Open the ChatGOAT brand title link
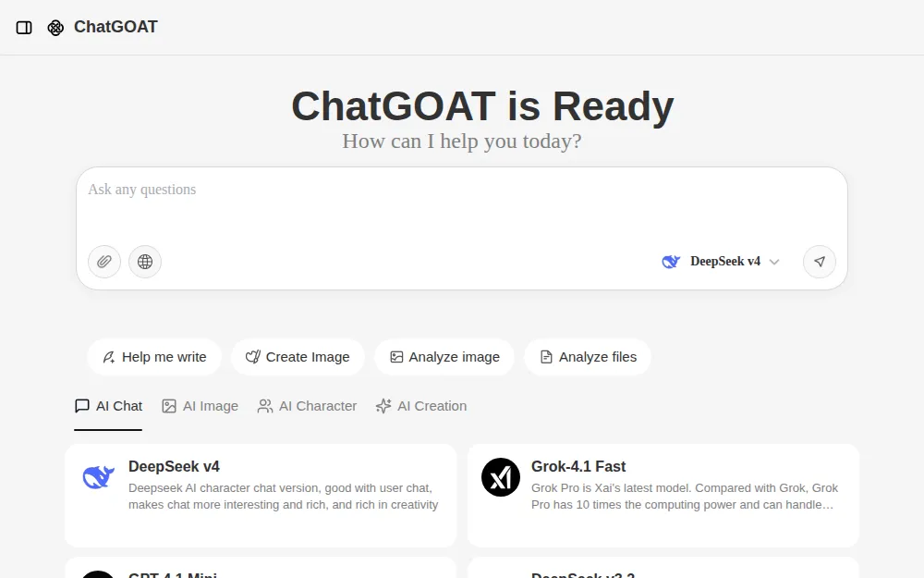This screenshot has width=924, height=578. [x=115, y=27]
